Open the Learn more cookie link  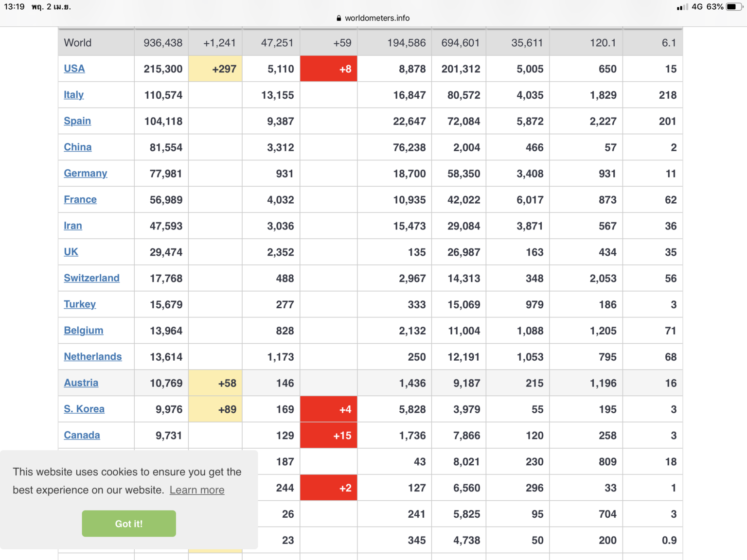(x=197, y=490)
